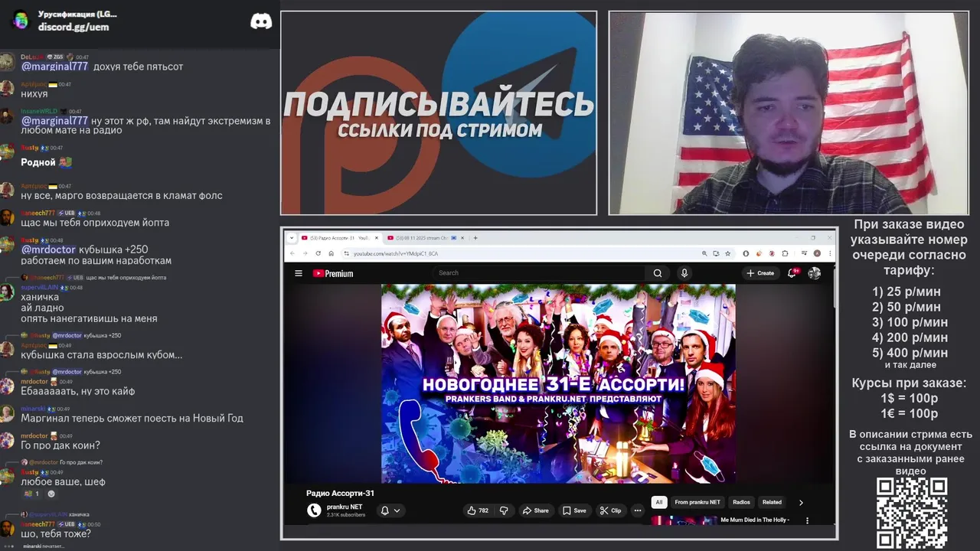Viewport: 980px width, 551px height.
Task: Open a new browser tab
Action: (x=475, y=238)
